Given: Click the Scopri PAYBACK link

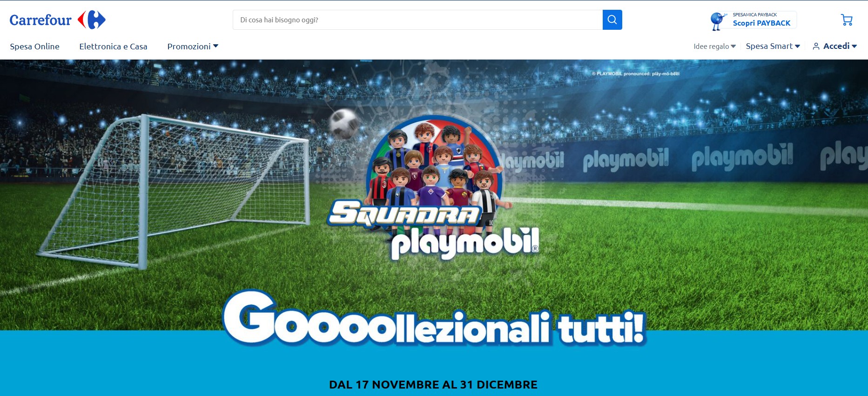Looking at the screenshot, I should click(761, 23).
